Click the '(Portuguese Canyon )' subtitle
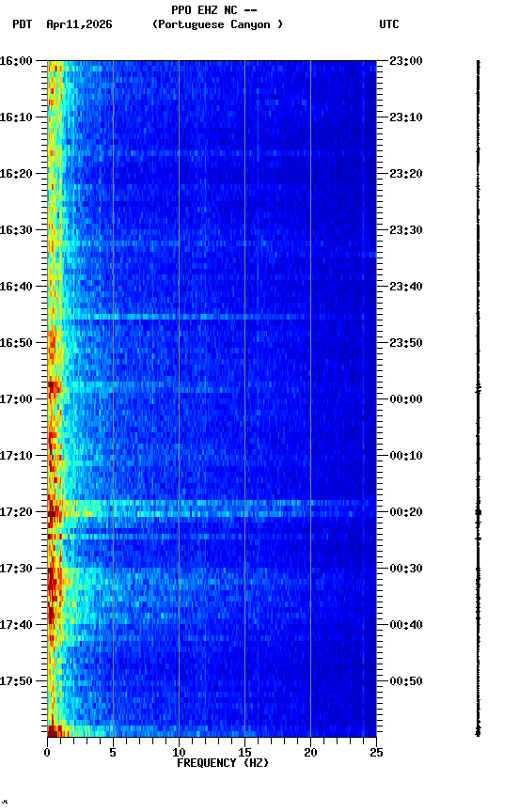Image resolution: width=519 pixels, height=812 pixels. coord(217,24)
